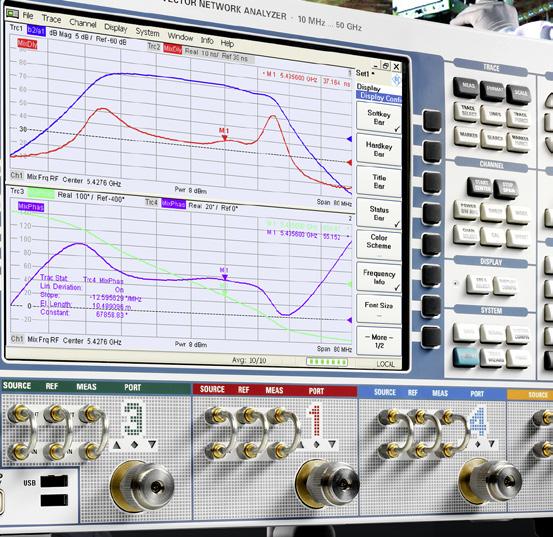Viewport: 553px width, 537px height.
Task: Toggle the Softkey Bar softkey
Action: point(379,118)
